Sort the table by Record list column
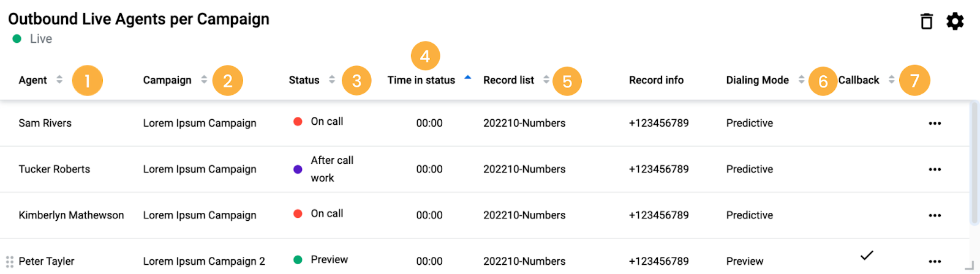 point(546,80)
